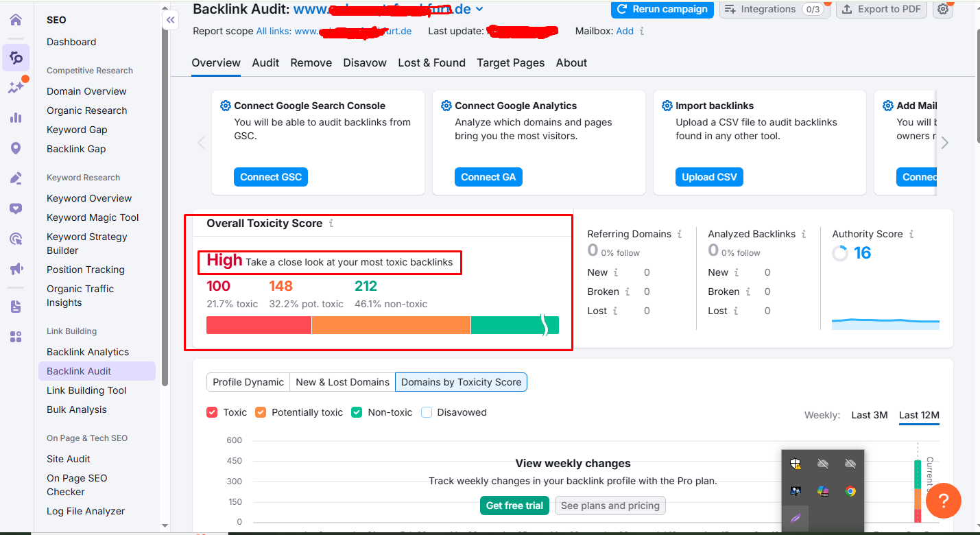The height and width of the screenshot is (535, 980).
Task: Enable the Disavowed checkbox
Action: click(x=427, y=412)
